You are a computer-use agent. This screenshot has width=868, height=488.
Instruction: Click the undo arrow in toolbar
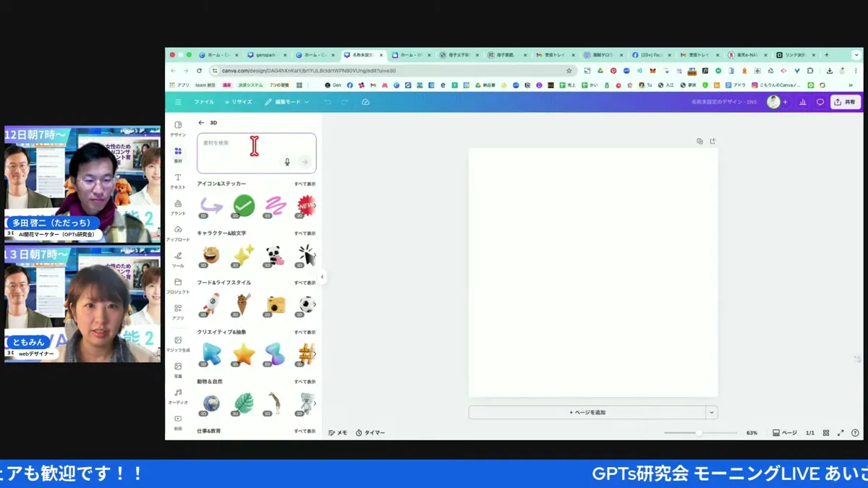tap(327, 102)
